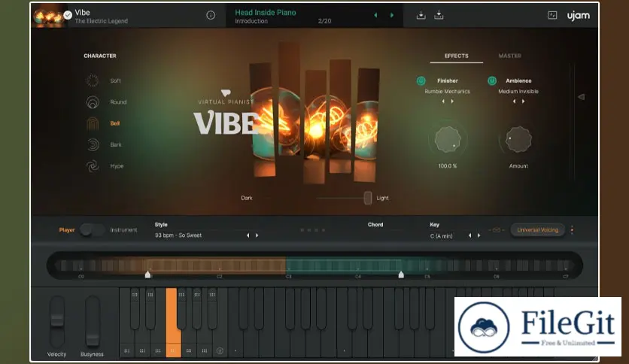Toggle the Ambience power button
Viewport: 629px width, 364px height.
tap(492, 80)
